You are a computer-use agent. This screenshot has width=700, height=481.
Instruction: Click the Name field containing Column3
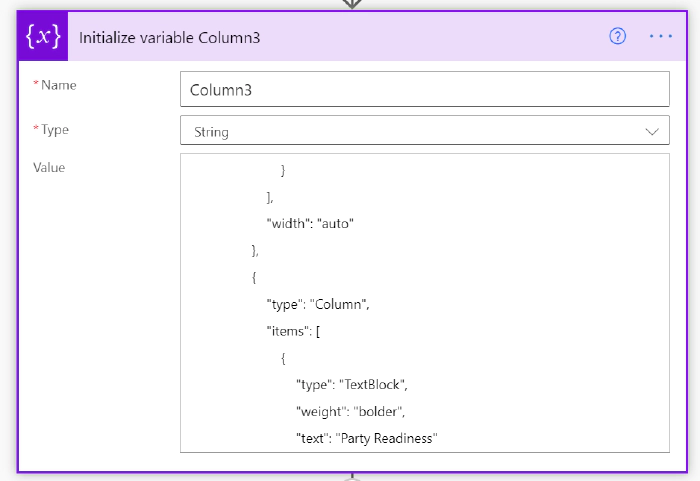[x=424, y=89]
